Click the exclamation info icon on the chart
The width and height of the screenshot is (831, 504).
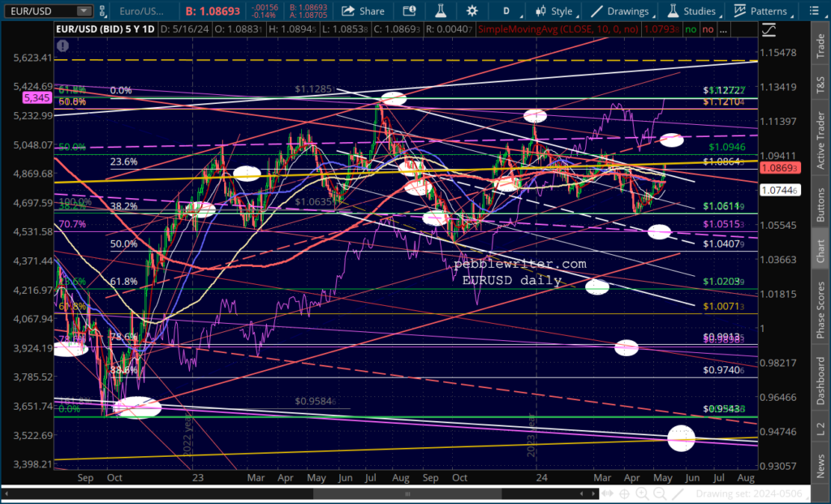click(63, 45)
